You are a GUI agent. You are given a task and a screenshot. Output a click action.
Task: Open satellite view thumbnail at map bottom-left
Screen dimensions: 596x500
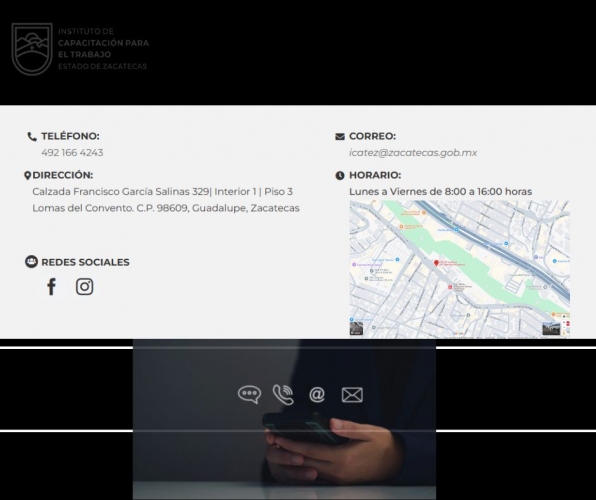(x=357, y=328)
